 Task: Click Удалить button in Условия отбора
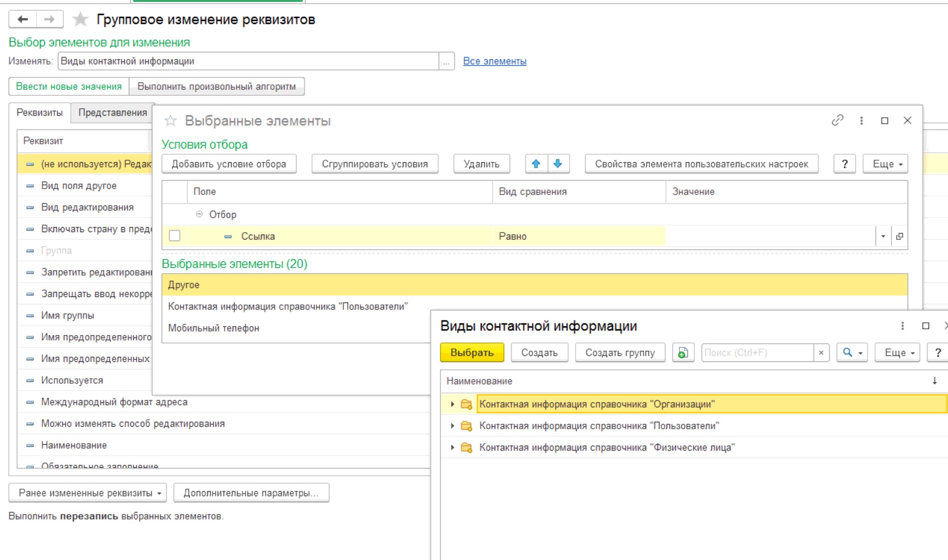pos(482,164)
